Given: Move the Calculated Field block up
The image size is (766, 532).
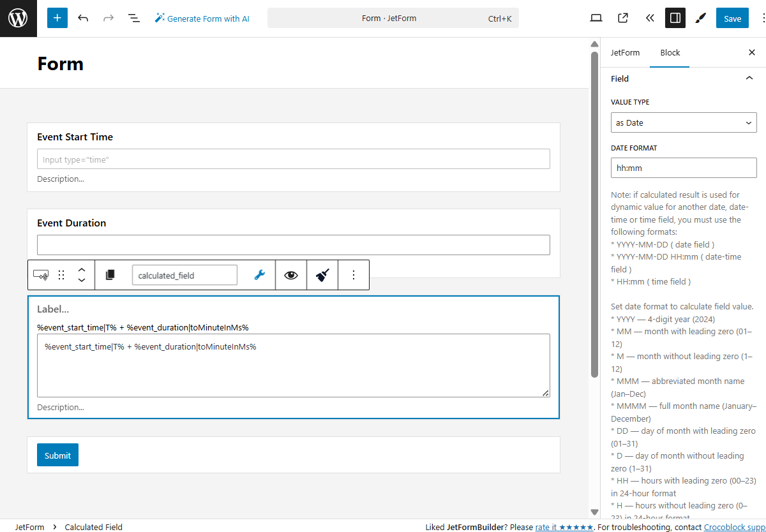Looking at the screenshot, I should tap(82, 269).
